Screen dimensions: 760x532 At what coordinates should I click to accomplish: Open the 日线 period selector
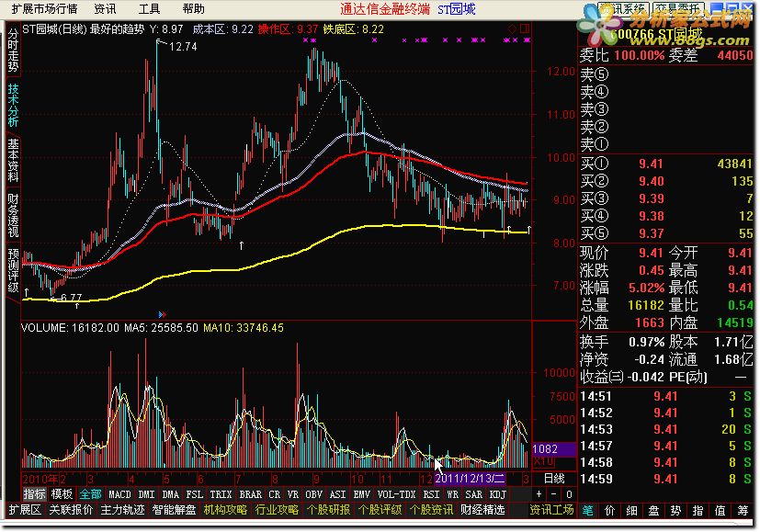(554, 479)
